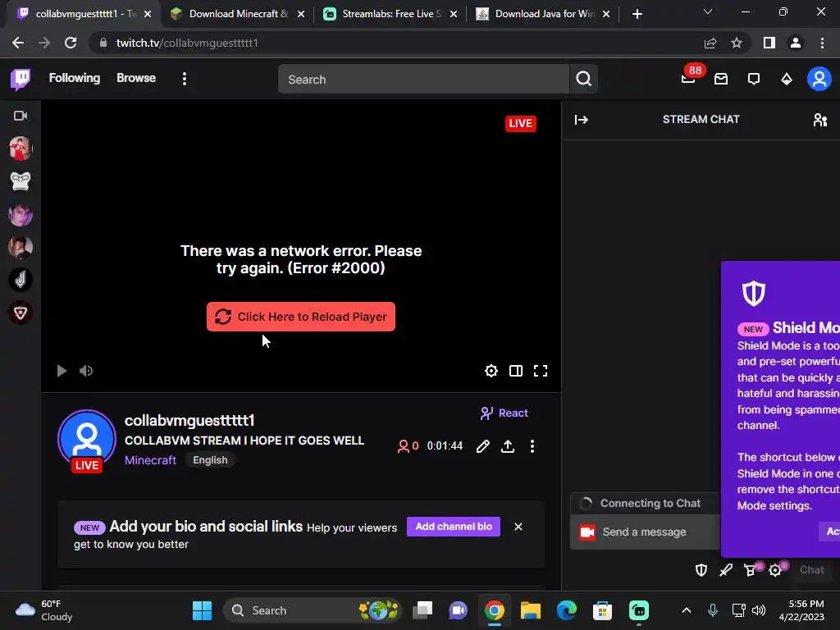Image resolution: width=840 pixels, height=630 pixels.
Task: Play the stream video
Action: coord(62,371)
